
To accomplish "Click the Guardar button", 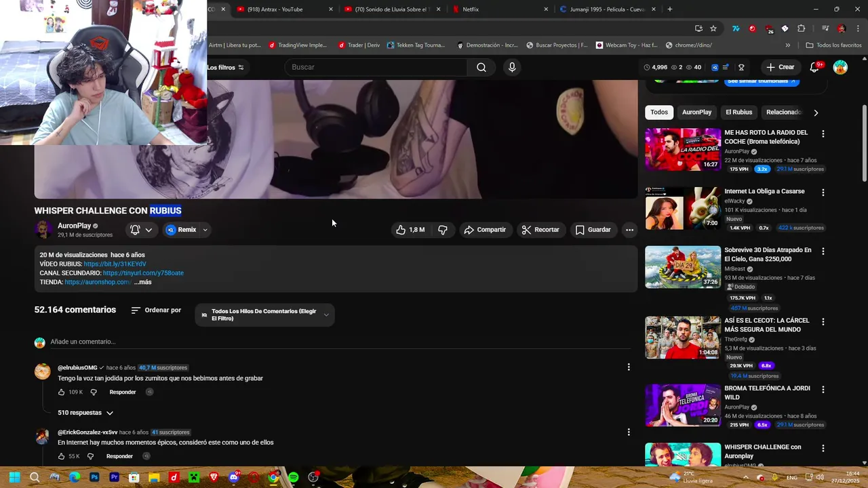I will coord(593,230).
